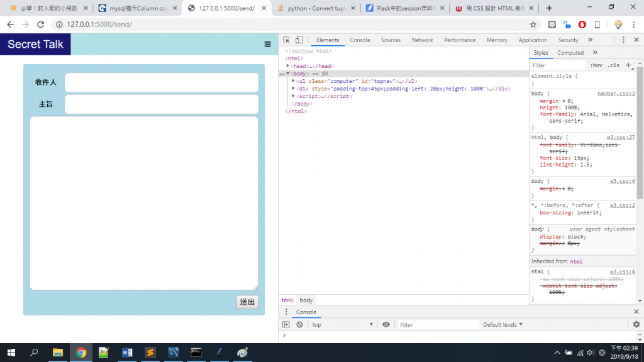Open the hamburger menu in Secret Talk navbar
644x362 pixels.
coord(267,45)
